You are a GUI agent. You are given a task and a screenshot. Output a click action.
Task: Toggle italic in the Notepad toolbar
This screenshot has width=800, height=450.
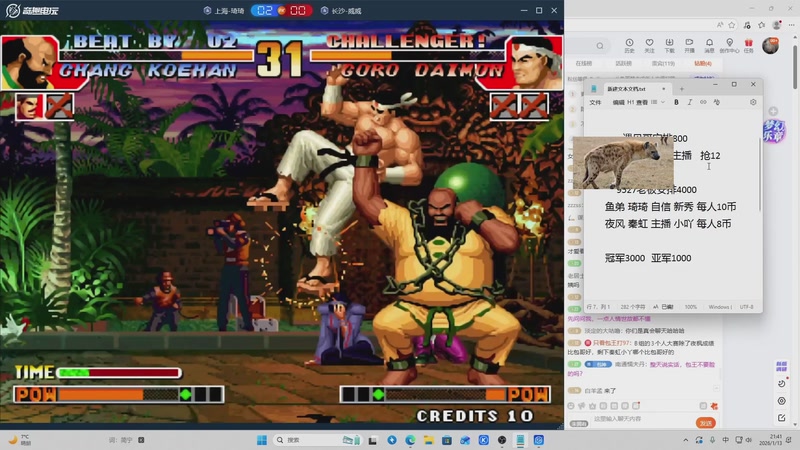(690, 102)
